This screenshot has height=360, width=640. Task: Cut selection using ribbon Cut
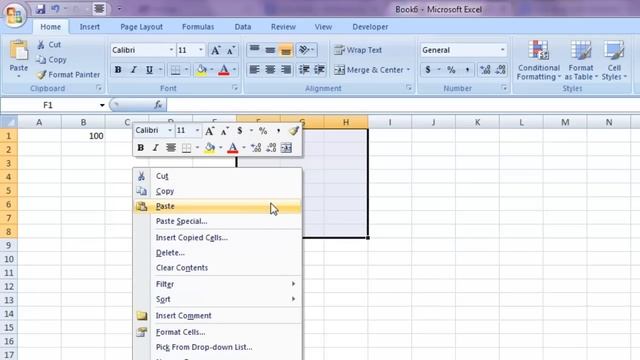[49, 44]
